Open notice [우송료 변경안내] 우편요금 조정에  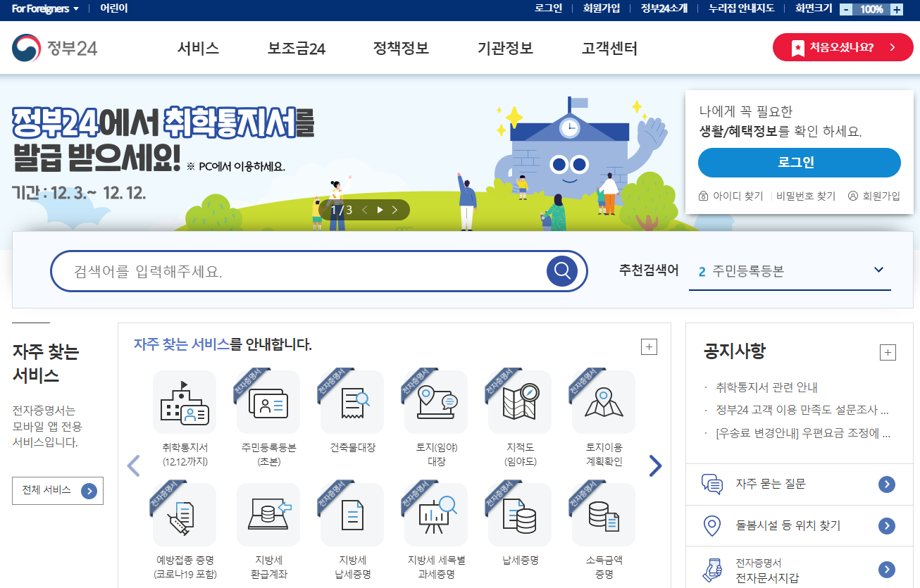(x=803, y=433)
